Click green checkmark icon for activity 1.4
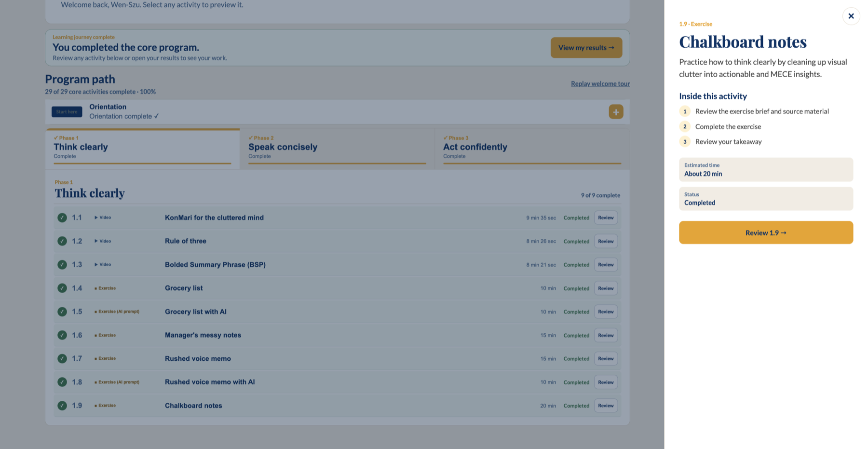The height and width of the screenshot is (449, 868). 62,288
